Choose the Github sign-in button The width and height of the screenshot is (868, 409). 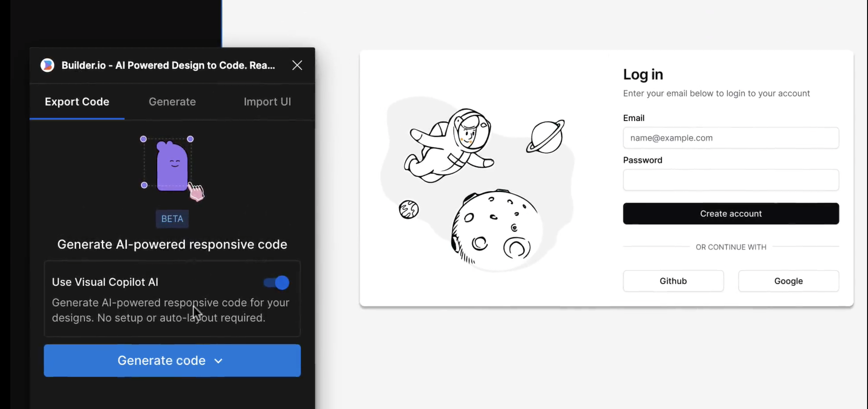[x=673, y=281]
